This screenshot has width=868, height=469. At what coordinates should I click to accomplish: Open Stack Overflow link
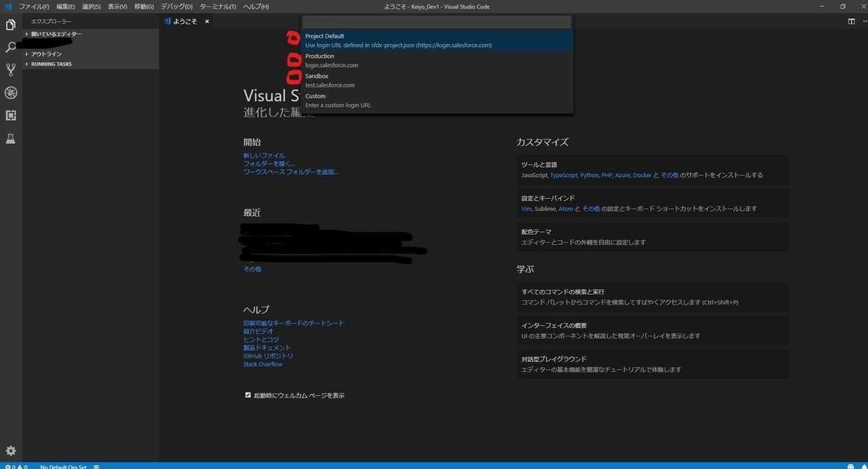(263, 364)
